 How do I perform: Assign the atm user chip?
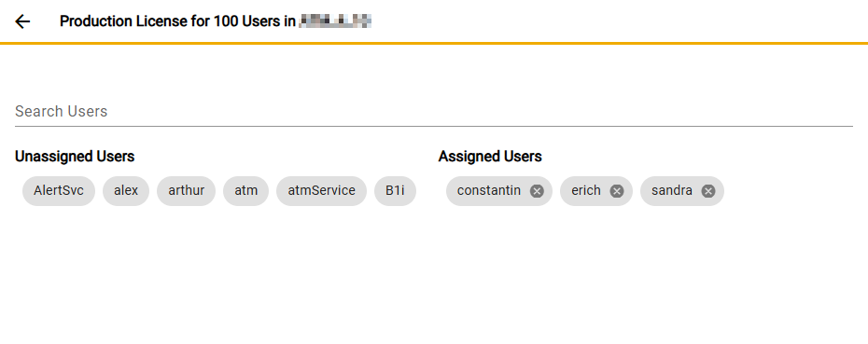pyautogui.click(x=245, y=191)
